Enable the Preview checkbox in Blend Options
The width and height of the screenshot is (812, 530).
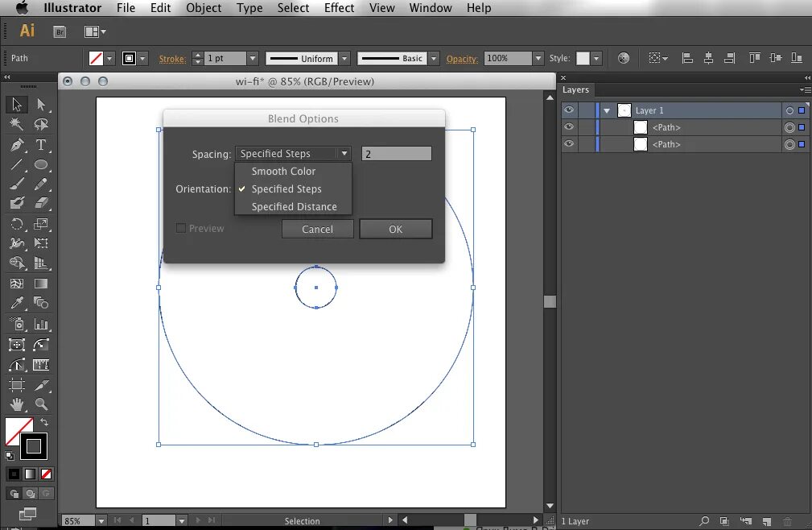[181, 228]
